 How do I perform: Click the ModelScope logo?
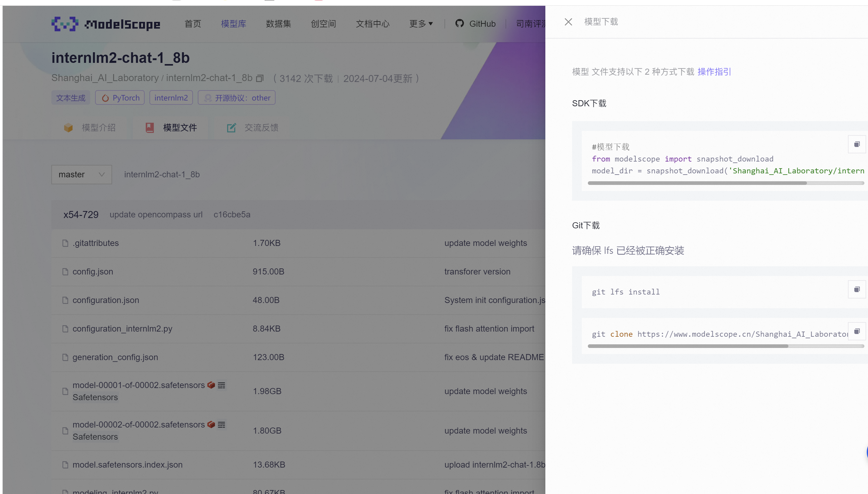105,24
